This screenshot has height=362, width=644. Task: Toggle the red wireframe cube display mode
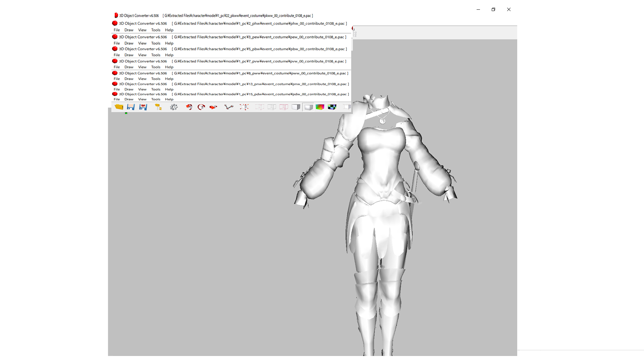point(284,107)
